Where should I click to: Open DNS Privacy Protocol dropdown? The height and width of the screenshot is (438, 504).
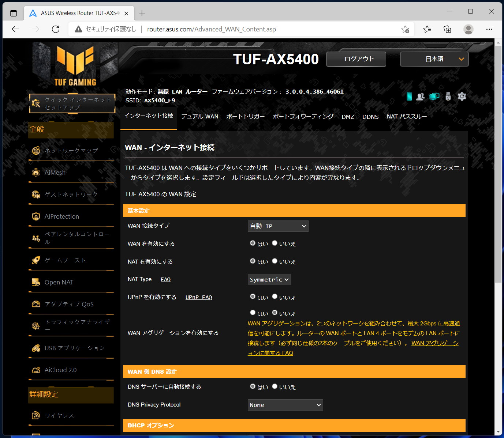click(285, 405)
